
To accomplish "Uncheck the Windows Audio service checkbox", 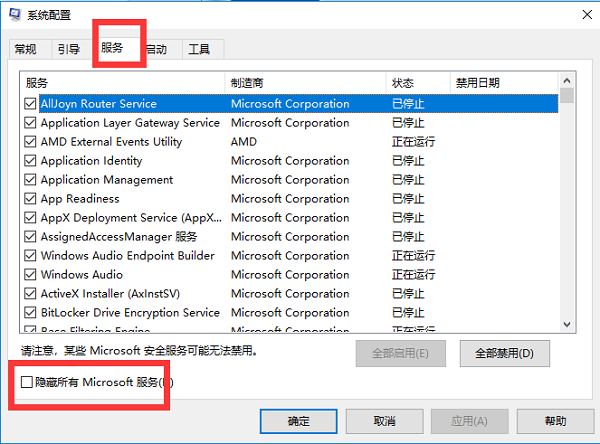I will (x=30, y=274).
